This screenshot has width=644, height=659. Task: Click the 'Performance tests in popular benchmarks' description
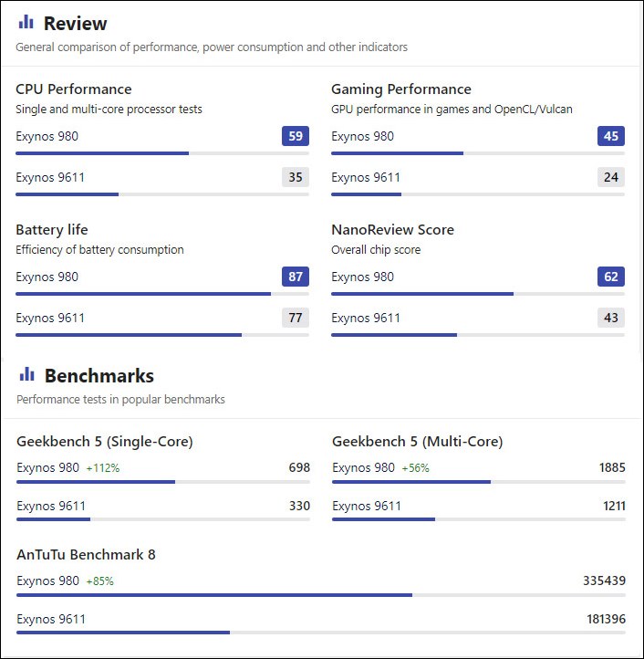[x=120, y=399]
